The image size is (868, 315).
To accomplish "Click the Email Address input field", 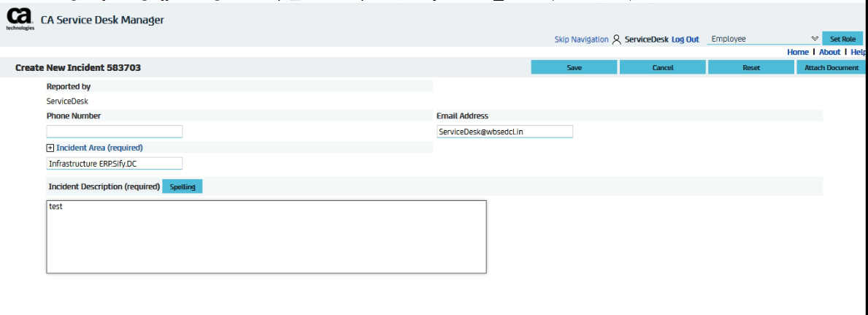I will click(505, 132).
